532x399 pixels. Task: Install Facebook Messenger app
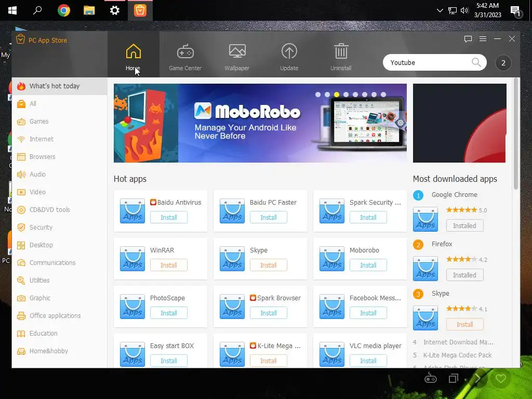click(x=368, y=313)
